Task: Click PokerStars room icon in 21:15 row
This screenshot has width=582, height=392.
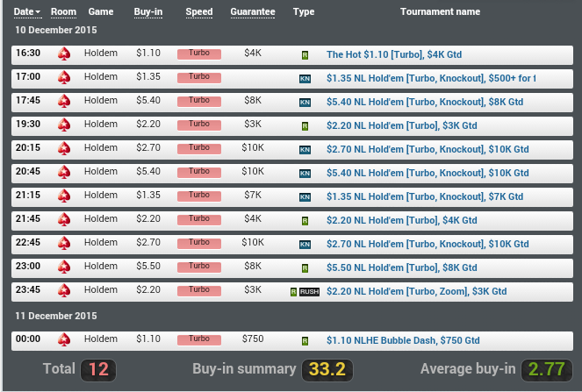Action: pos(64,196)
